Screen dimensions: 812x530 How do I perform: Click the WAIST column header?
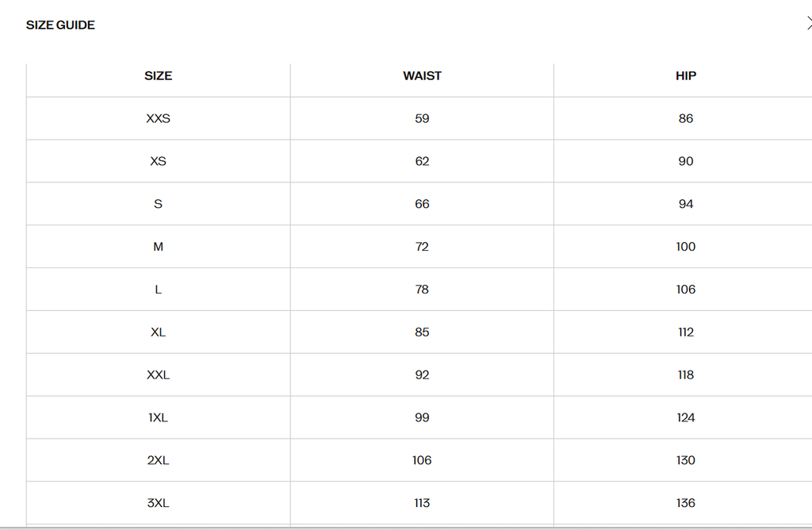click(422, 76)
